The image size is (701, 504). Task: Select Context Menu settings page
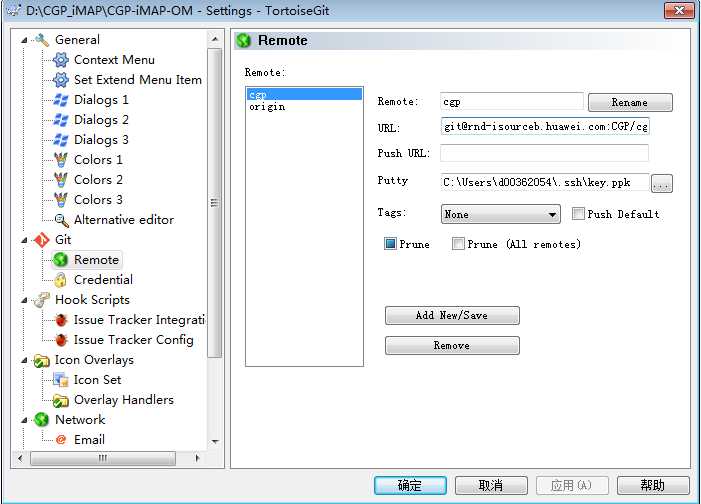tap(114, 59)
